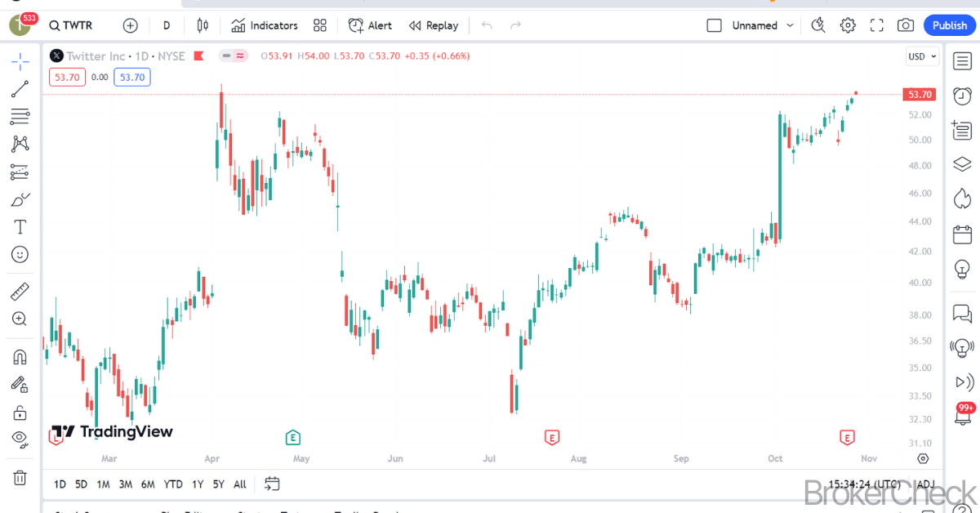The image size is (980, 513).
Task: Open indicator templates grid
Action: (x=320, y=25)
